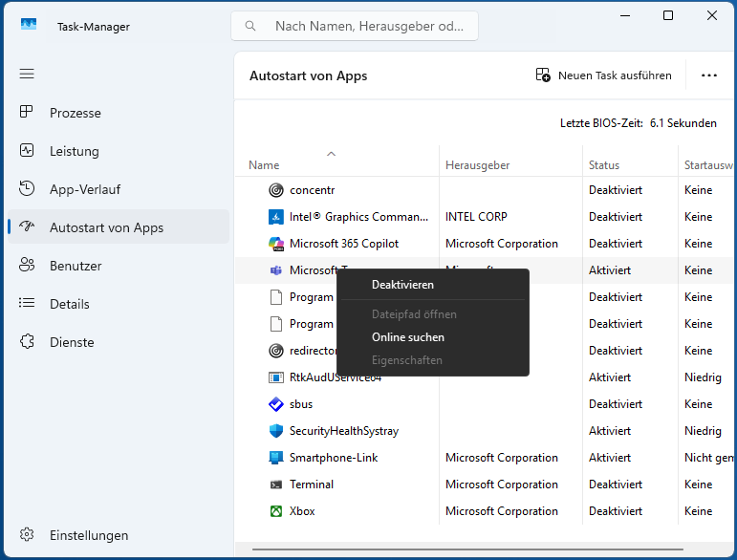Image resolution: width=737 pixels, height=560 pixels.
Task: Focus the search field Nach Namen
Action: click(355, 26)
